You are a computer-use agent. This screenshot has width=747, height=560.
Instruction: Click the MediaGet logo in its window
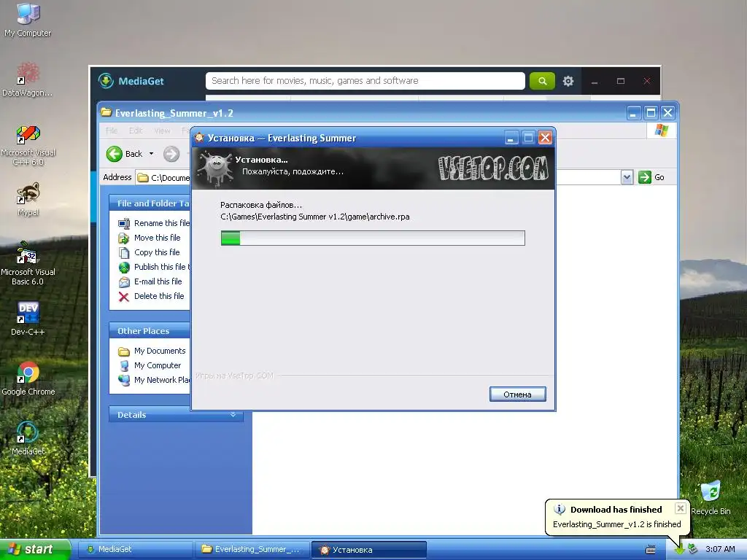coord(131,81)
